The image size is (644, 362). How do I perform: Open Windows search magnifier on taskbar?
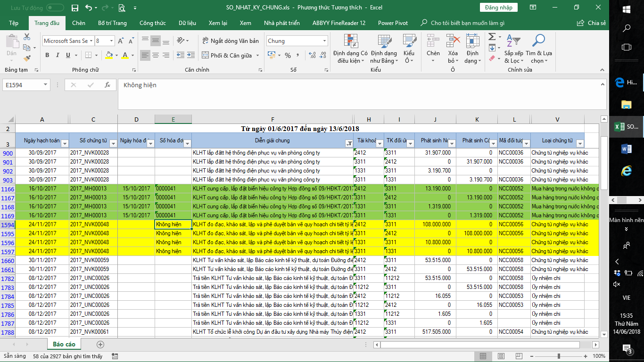pyautogui.click(x=627, y=28)
